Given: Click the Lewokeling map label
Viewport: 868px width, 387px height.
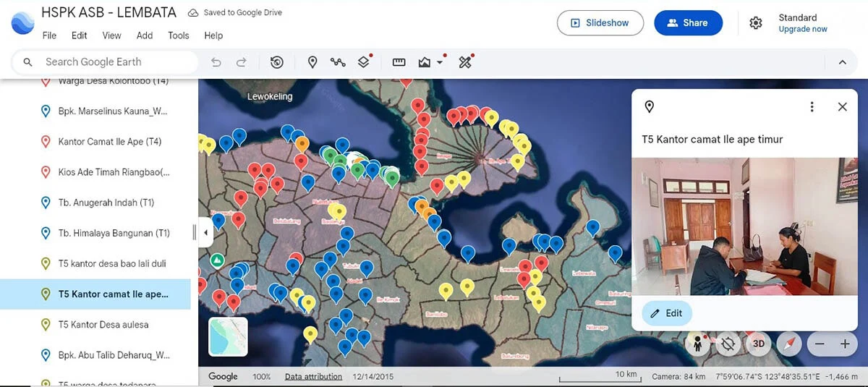Looking at the screenshot, I should coord(270,96).
